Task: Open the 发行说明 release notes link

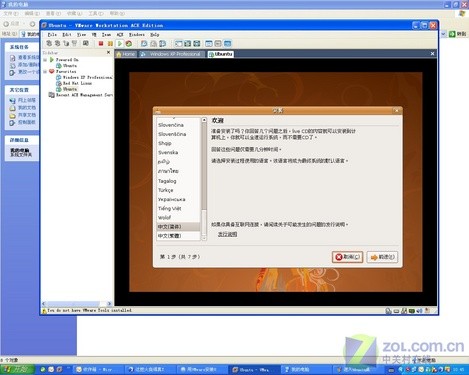Action: (x=227, y=234)
